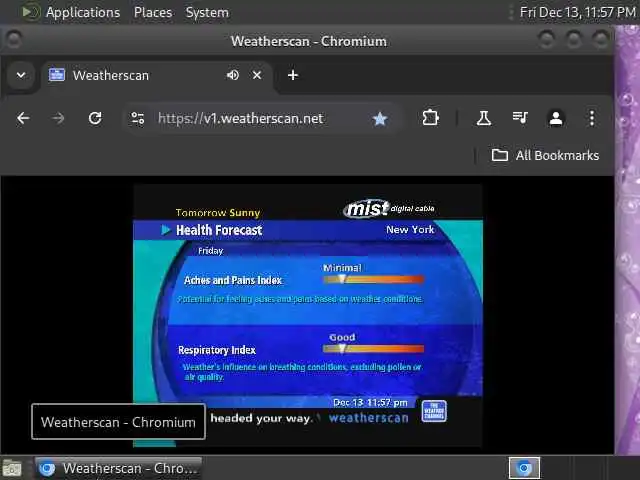Image resolution: width=640 pixels, height=480 pixels.
Task: Click the workspace switcher Chromium thumbnail
Action: coord(524,468)
